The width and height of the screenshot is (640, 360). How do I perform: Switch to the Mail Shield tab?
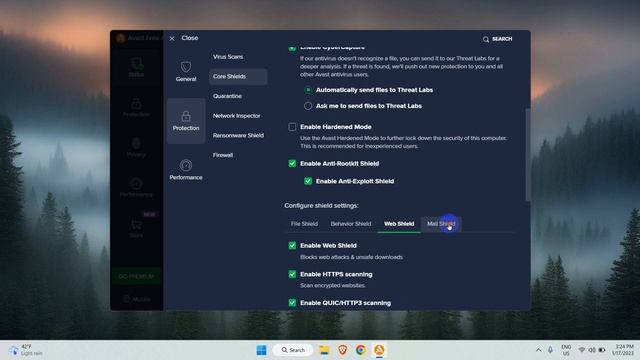point(441,224)
